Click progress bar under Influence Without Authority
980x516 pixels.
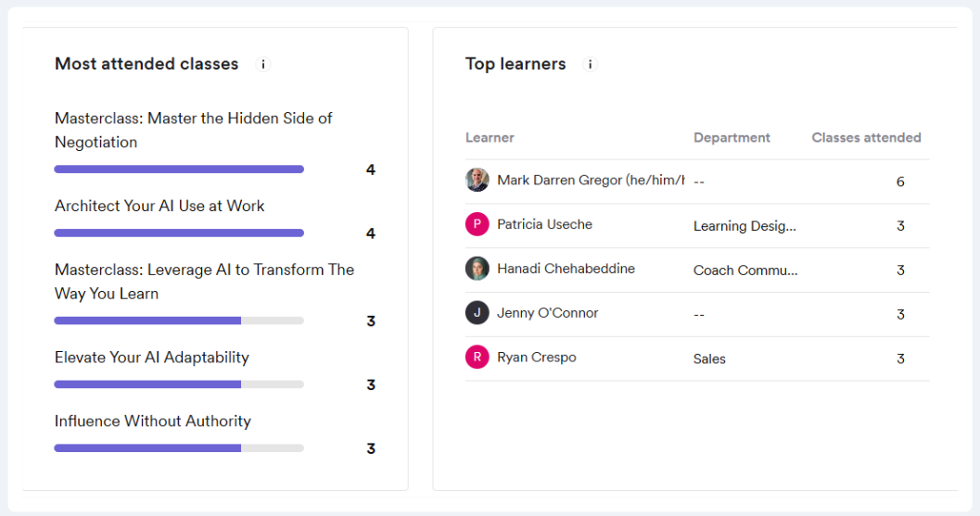[179, 447]
